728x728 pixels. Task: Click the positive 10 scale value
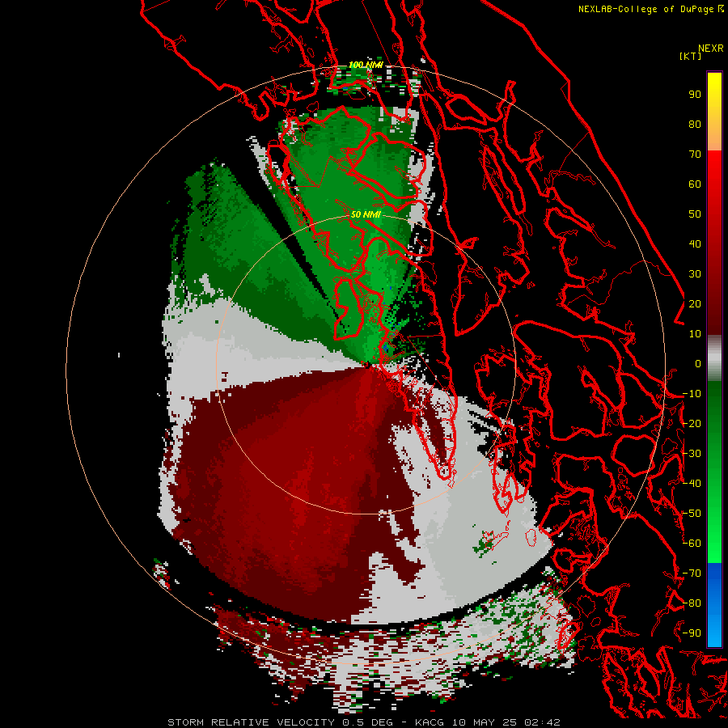(x=695, y=334)
